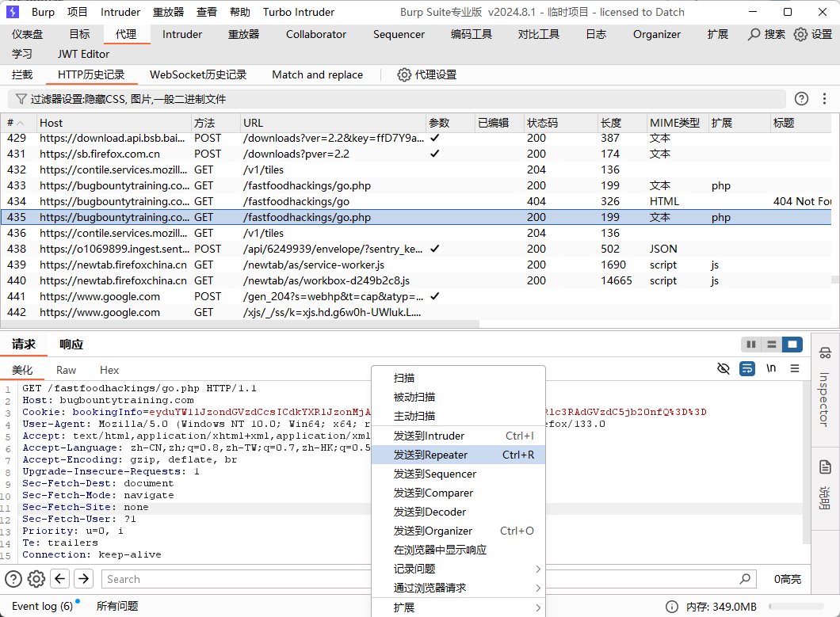The width and height of the screenshot is (840, 617).
Task: Click the memory info icon
Action: point(672,606)
